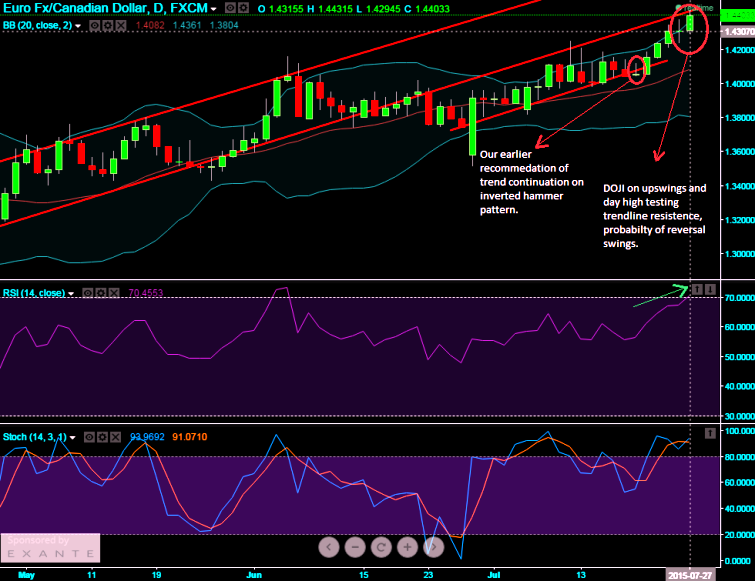Toggle Stoch indicator visibility eye icon
Viewport: 755px width, 581px height.
click(89, 437)
